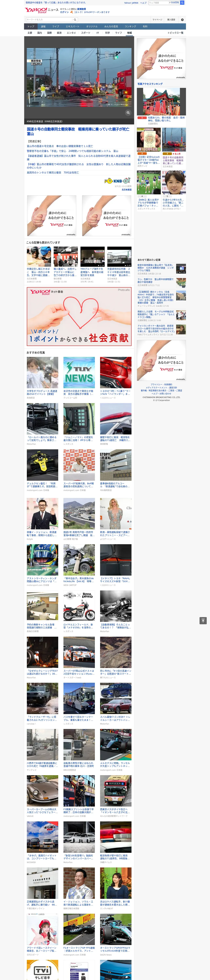The image size is (210, 980).
Task: Open the ランキング tab
Action: pos(131,27)
